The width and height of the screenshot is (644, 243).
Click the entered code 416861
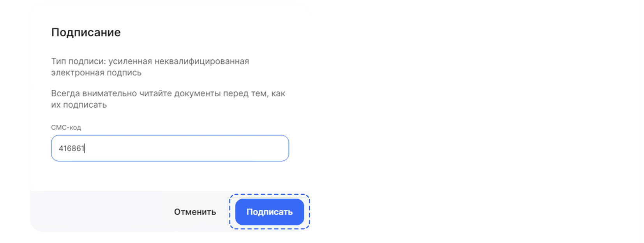71,148
